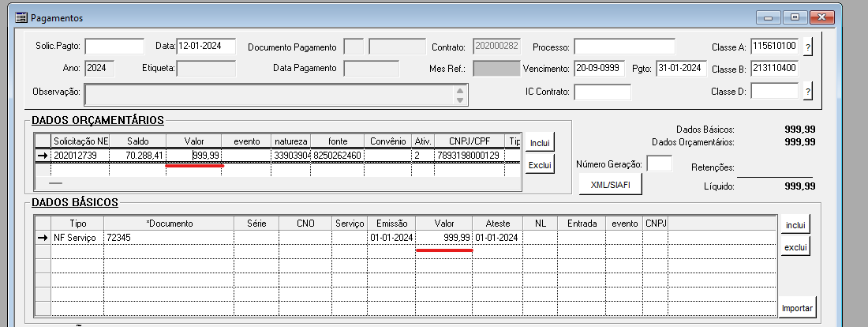Click the Processo input field
The width and height of the screenshot is (868, 327).
(624, 47)
